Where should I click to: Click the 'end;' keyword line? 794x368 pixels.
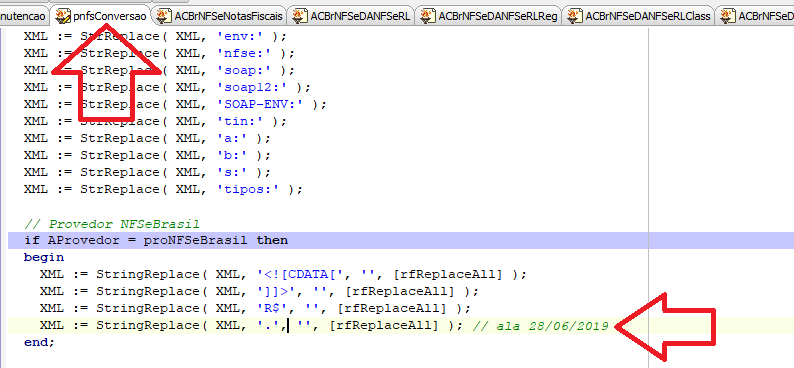[38, 343]
